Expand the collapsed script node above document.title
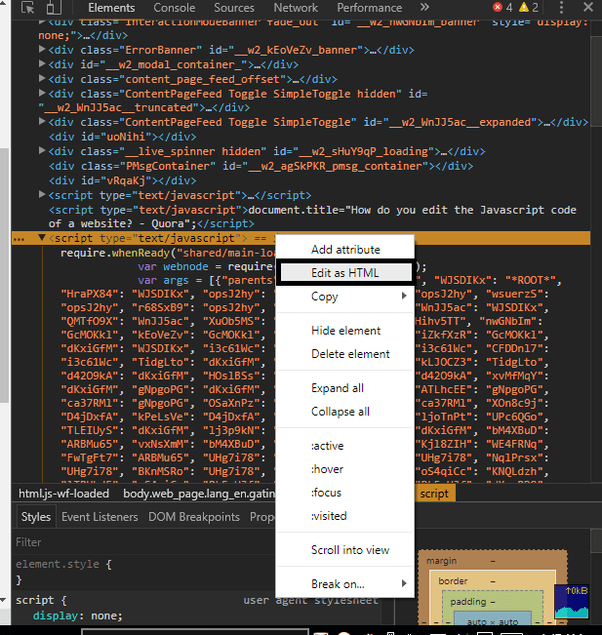Image resolution: width=602 pixels, height=635 pixels. click(x=42, y=195)
